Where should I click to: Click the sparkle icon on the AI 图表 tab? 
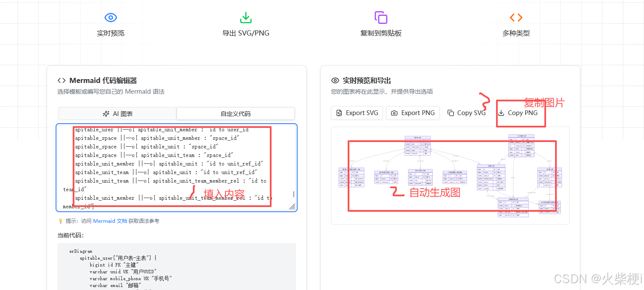105,113
